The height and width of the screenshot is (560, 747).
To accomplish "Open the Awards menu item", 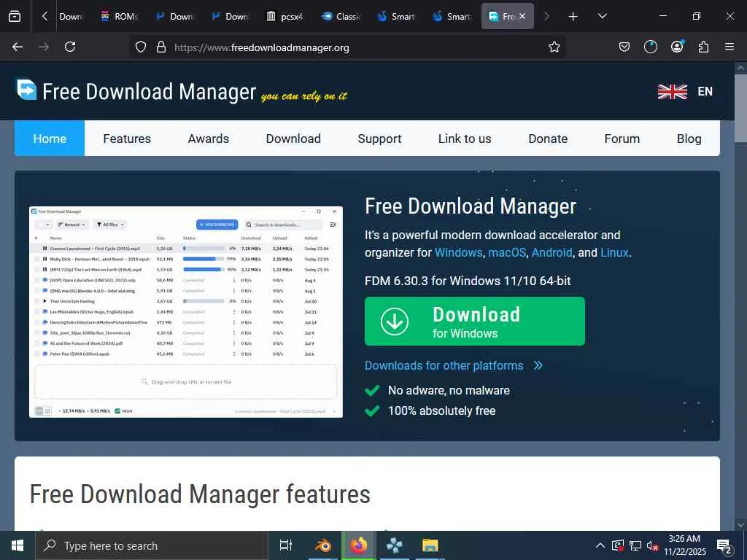I will 208,139.
